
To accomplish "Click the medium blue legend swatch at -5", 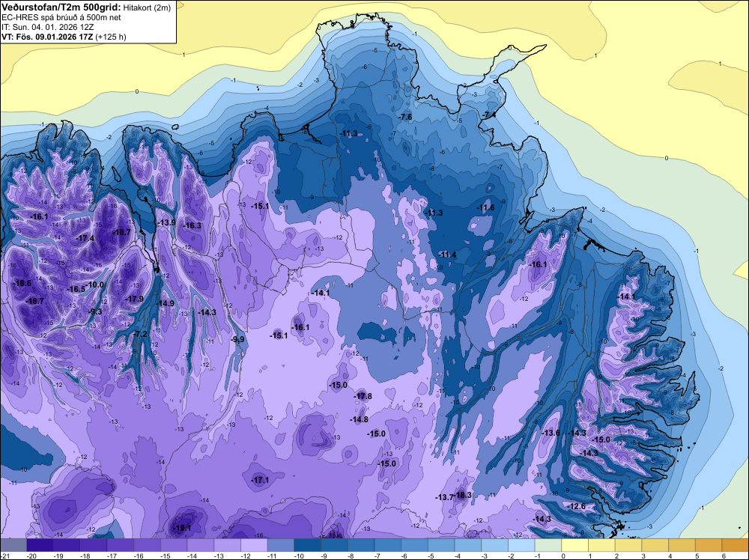I will (x=441, y=545).
